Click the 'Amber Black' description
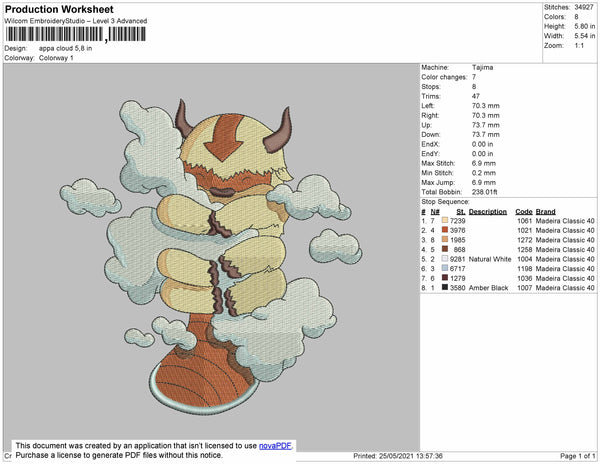 (x=488, y=288)
